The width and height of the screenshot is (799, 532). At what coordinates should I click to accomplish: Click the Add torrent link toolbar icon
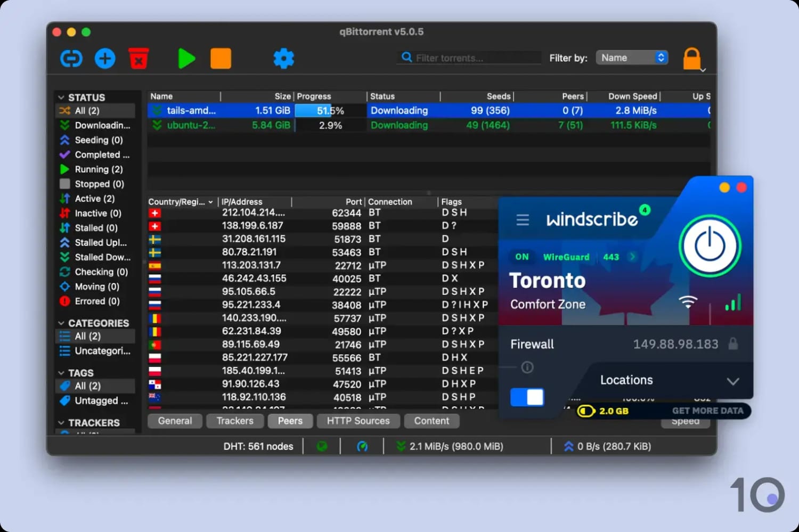pyautogui.click(x=71, y=59)
